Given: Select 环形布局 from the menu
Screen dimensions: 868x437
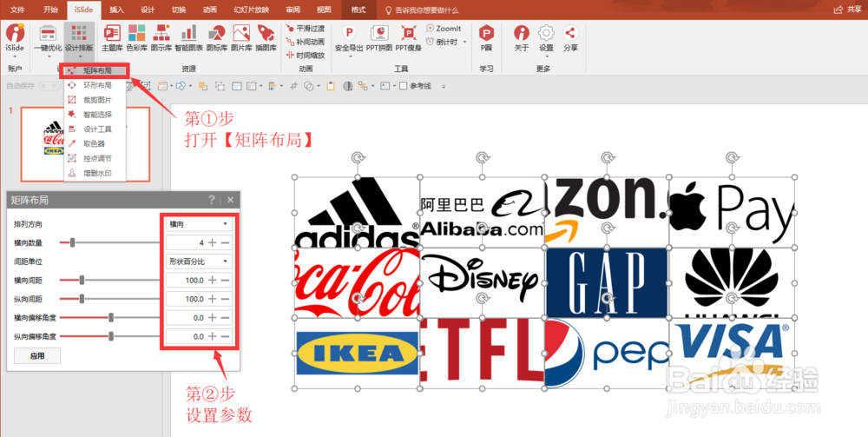Looking at the screenshot, I should point(96,85).
